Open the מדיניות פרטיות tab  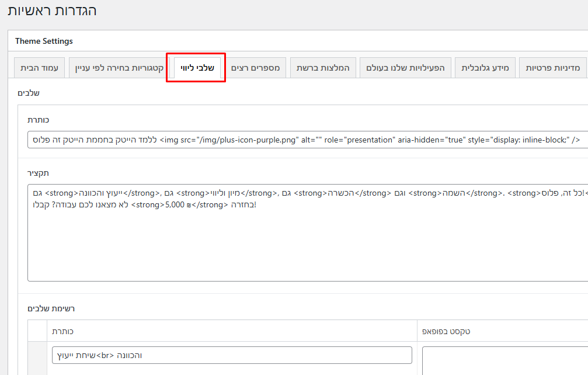coord(552,68)
